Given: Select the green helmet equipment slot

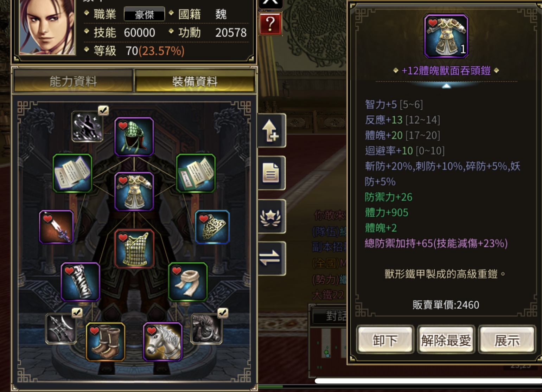Looking at the screenshot, I should tap(134, 136).
